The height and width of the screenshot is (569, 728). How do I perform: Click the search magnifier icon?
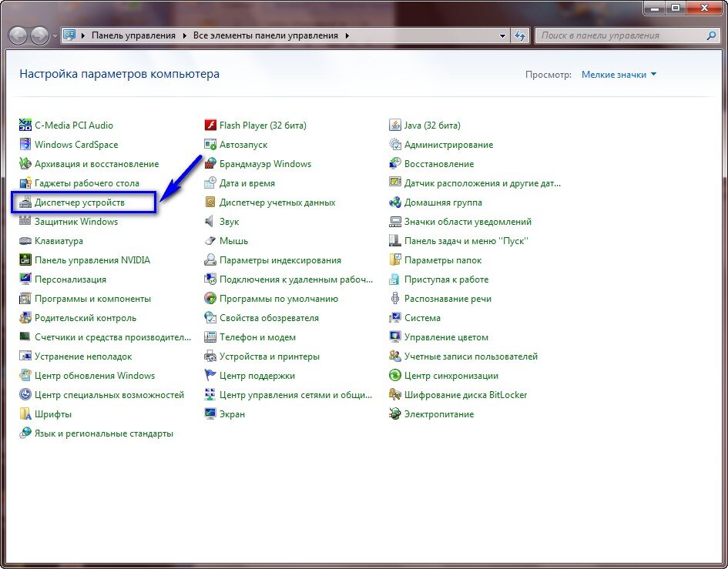pos(711,35)
